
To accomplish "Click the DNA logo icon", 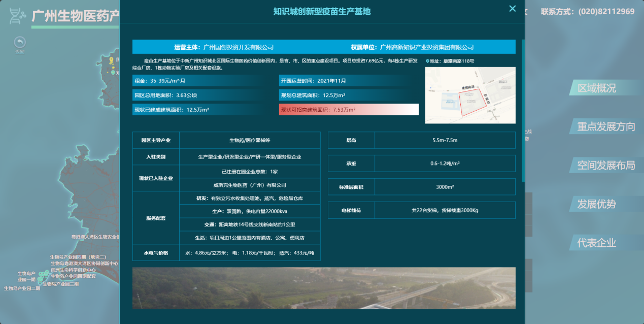I will tap(18, 16).
